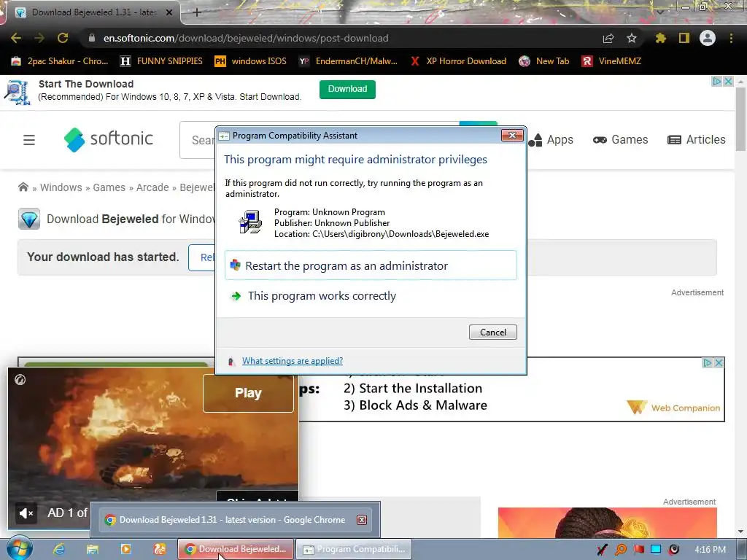This screenshot has height=560, width=747.
Task: Click the AdChoices icon on Web Companion ad
Action: point(708,363)
